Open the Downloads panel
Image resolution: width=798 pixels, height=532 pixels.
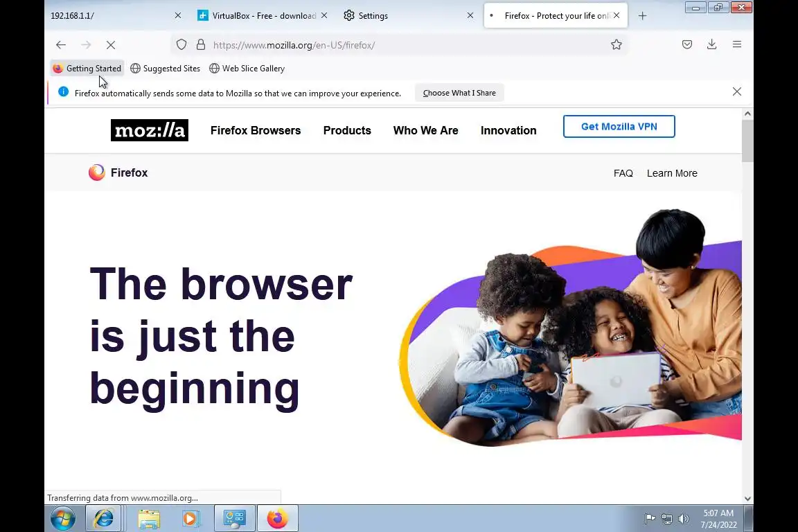712,45
